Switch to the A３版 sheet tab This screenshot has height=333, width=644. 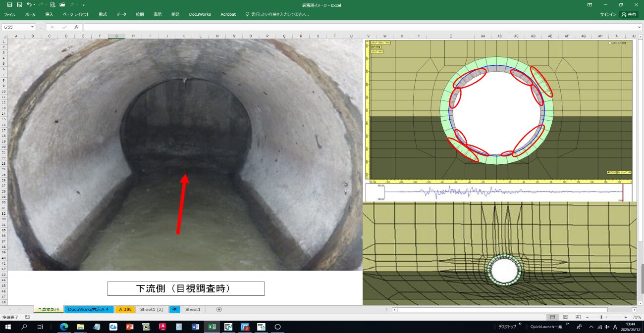[x=125, y=309]
